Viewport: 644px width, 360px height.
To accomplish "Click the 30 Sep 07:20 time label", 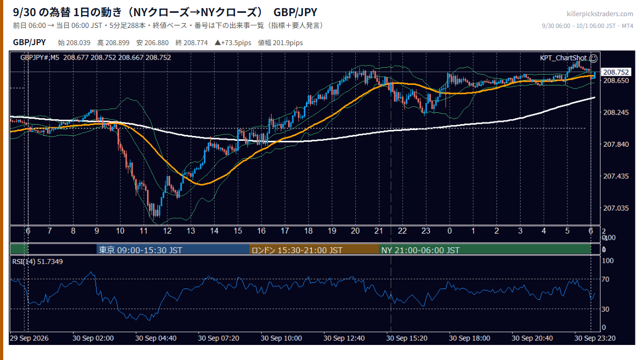I will coord(219,339).
